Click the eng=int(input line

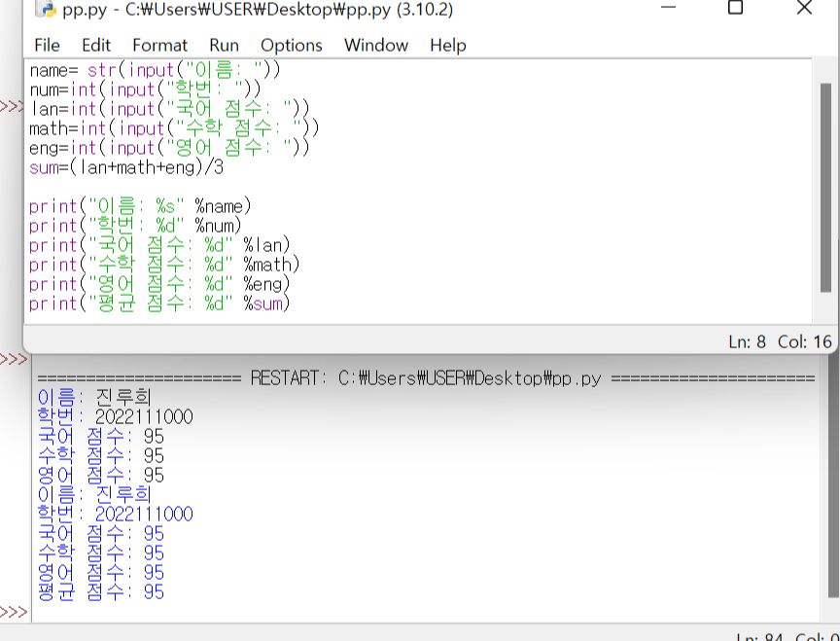[169, 148]
